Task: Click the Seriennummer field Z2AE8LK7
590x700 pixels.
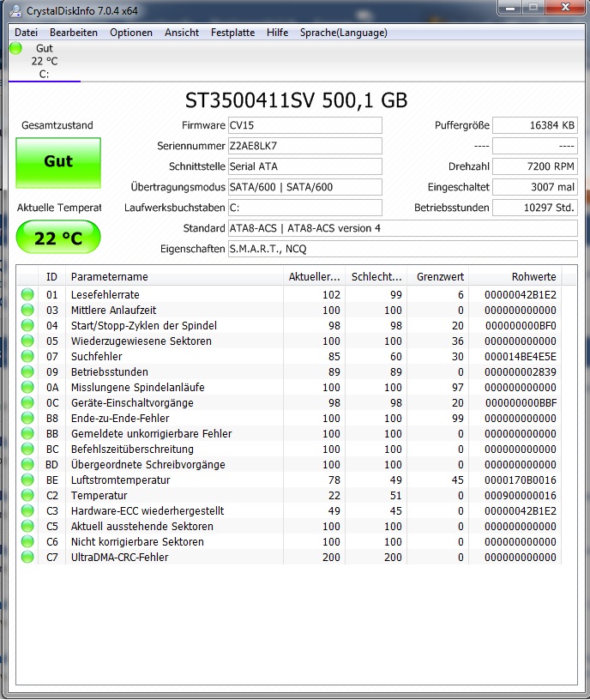Action: [x=305, y=146]
